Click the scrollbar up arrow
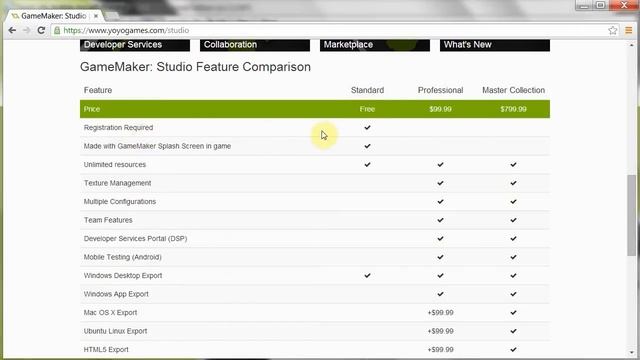 632,44
